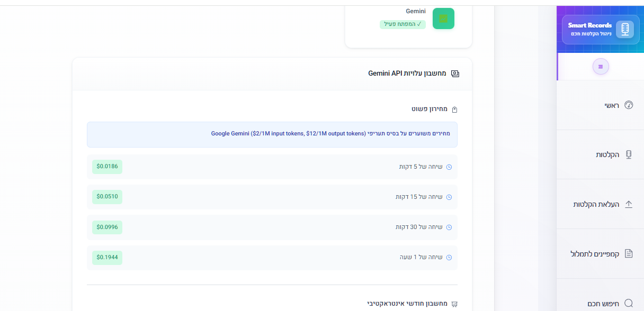644x311 pixels.
Task: Open the ראשי menu item
Action: tap(612, 105)
